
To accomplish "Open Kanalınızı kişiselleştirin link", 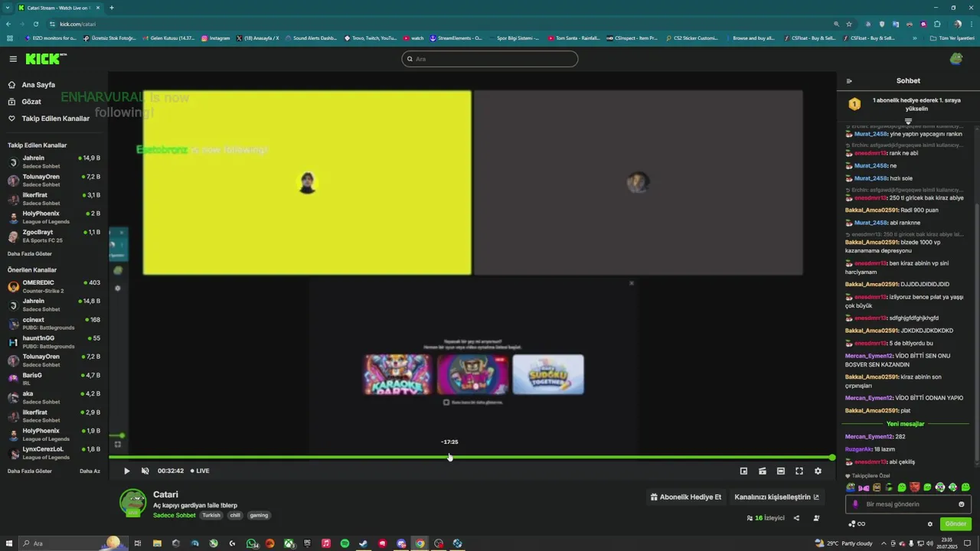I will (x=776, y=497).
